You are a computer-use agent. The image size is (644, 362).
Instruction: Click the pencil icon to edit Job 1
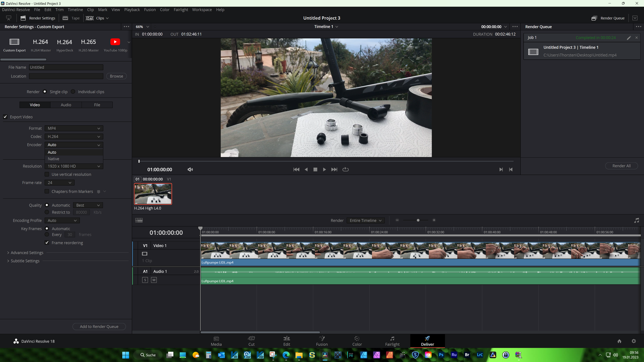(629, 38)
